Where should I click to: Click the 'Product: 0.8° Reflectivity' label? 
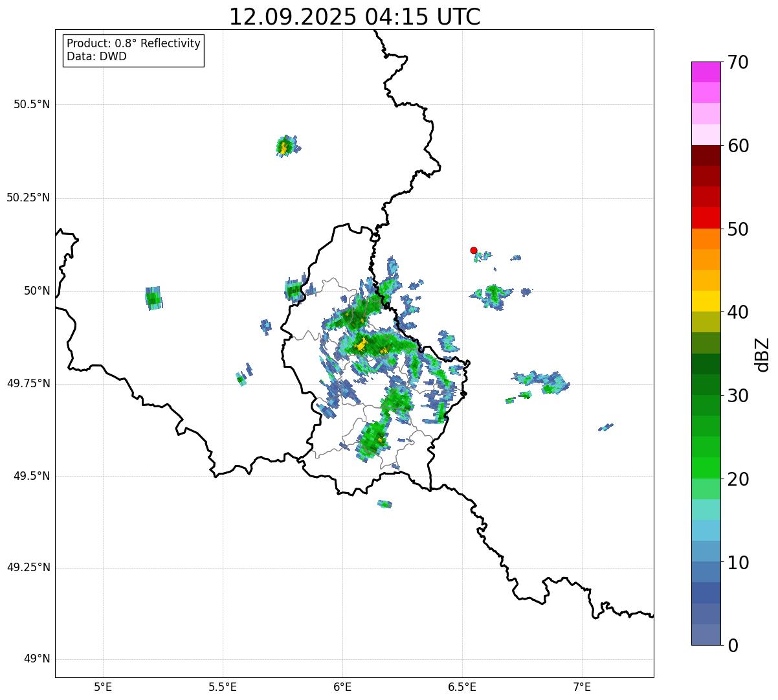point(134,43)
